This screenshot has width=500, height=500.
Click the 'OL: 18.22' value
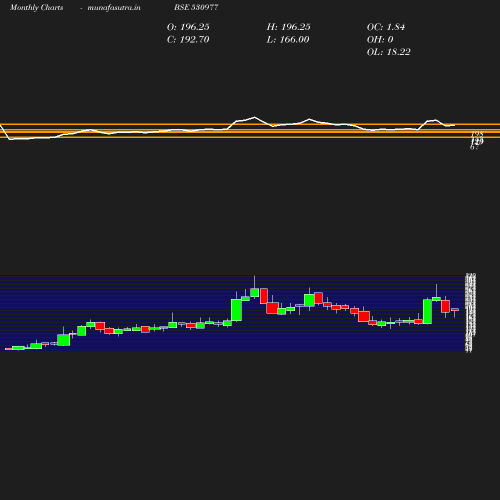point(388,52)
